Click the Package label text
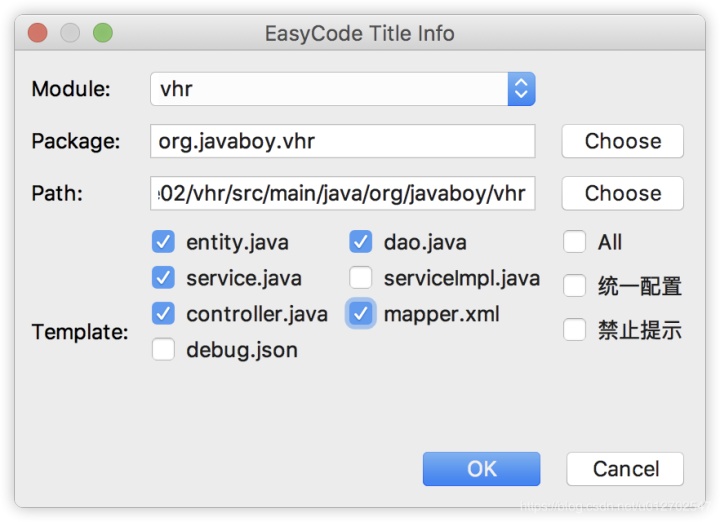Image resolution: width=720 pixels, height=522 pixels. [x=76, y=141]
